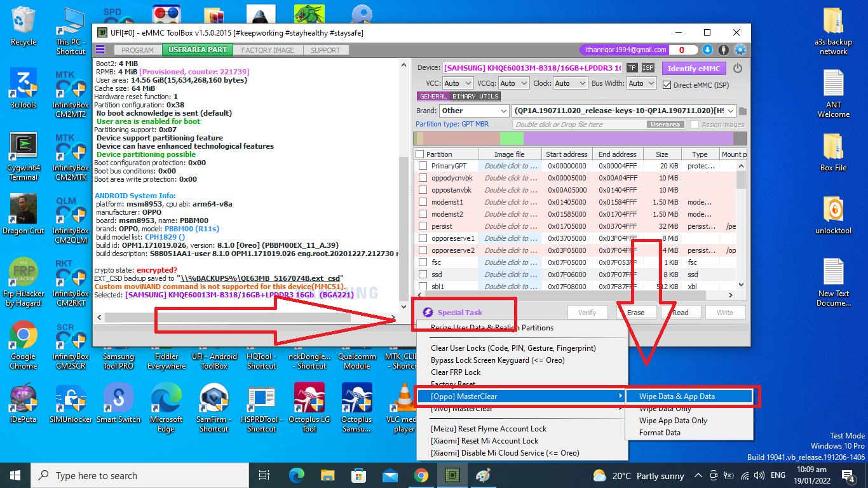Click the blue download updates icon
The width and height of the screenshot is (868, 488).
pyautogui.click(x=708, y=50)
